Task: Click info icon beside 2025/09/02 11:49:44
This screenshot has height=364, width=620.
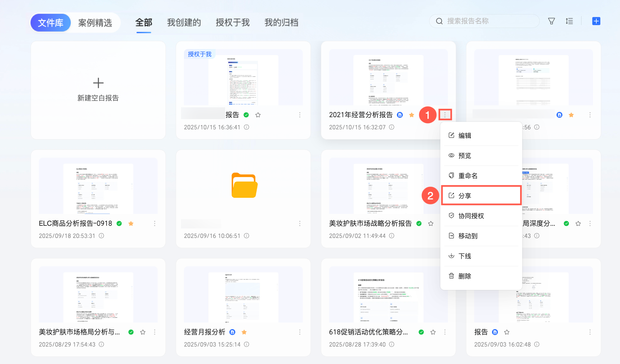Action: [392, 236]
